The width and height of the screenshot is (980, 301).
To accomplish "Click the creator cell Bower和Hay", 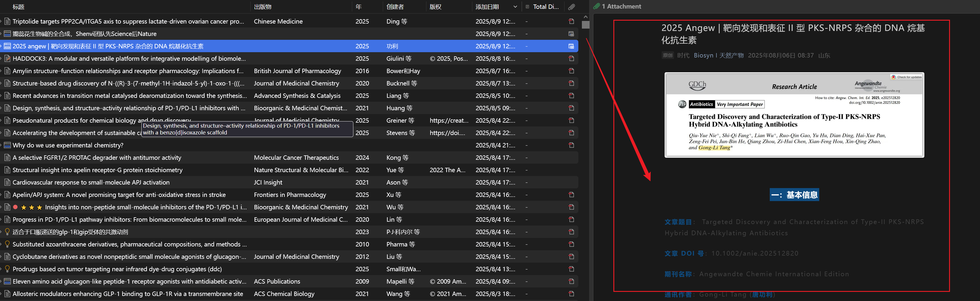I will point(403,71).
